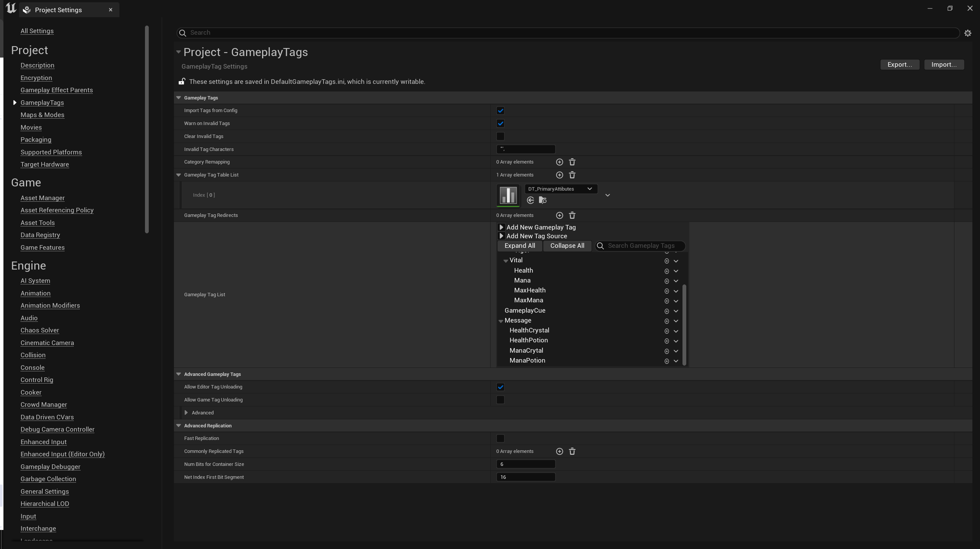Click the add-subtag plus icon next to Health
Screen dimensions: 980x549
click(666, 271)
